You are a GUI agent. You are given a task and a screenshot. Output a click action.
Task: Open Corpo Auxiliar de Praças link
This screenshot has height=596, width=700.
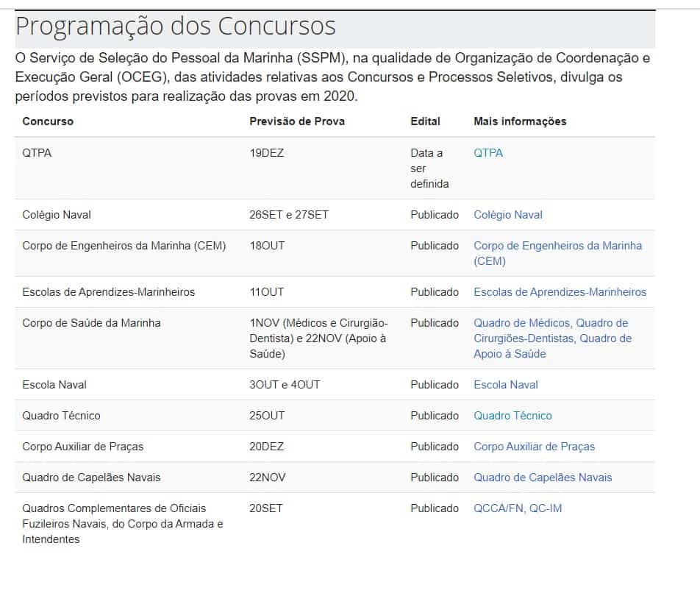[x=535, y=447]
